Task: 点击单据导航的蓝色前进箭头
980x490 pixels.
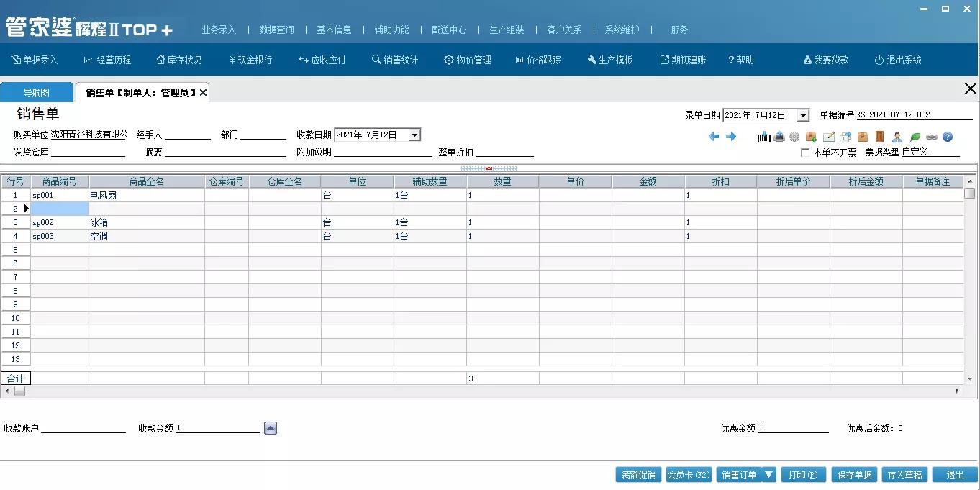Action: [730, 136]
